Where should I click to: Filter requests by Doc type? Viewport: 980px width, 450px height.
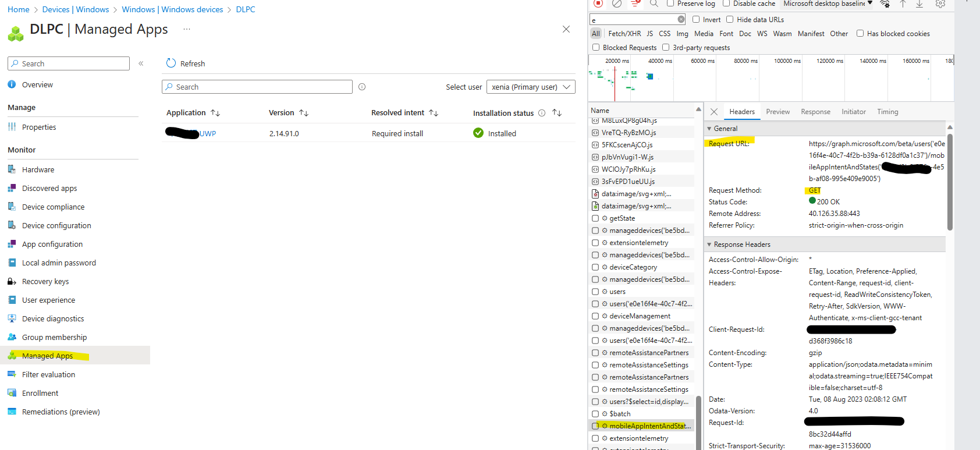[745, 34]
